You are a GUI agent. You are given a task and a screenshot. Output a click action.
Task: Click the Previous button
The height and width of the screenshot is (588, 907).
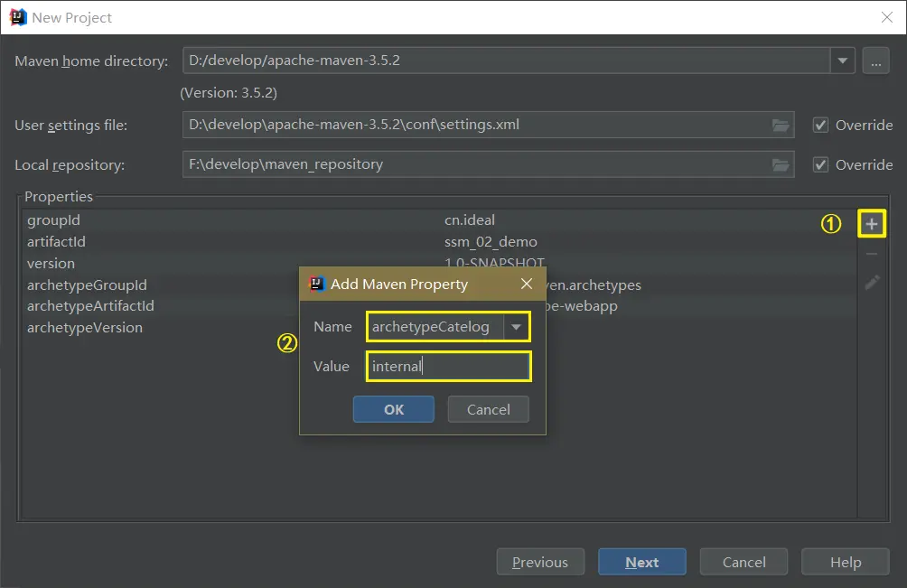(x=540, y=562)
